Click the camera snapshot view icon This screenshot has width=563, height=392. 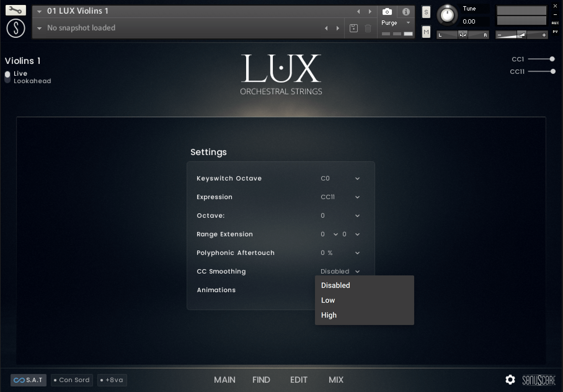[x=387, y=12]
